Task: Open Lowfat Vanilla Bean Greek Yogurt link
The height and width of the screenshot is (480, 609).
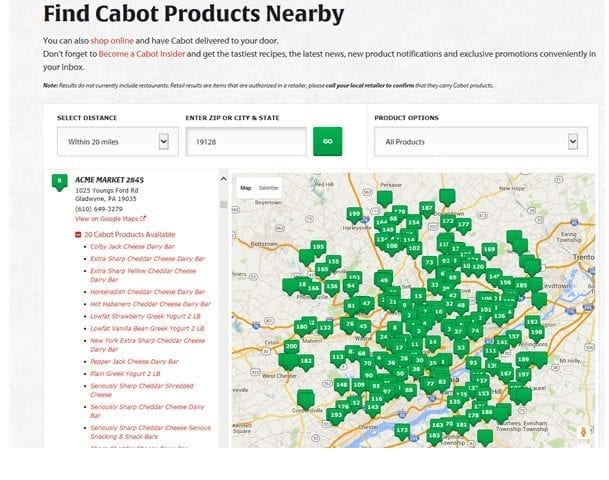Action: pyautogui.click(x=147, y=329)
